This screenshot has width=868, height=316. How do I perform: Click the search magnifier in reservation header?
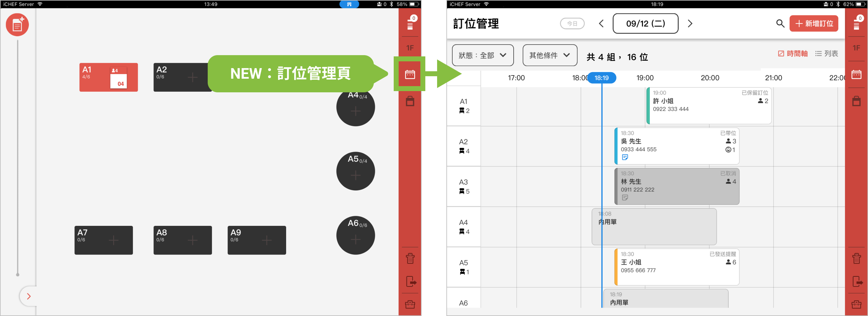tap(780, 24)
